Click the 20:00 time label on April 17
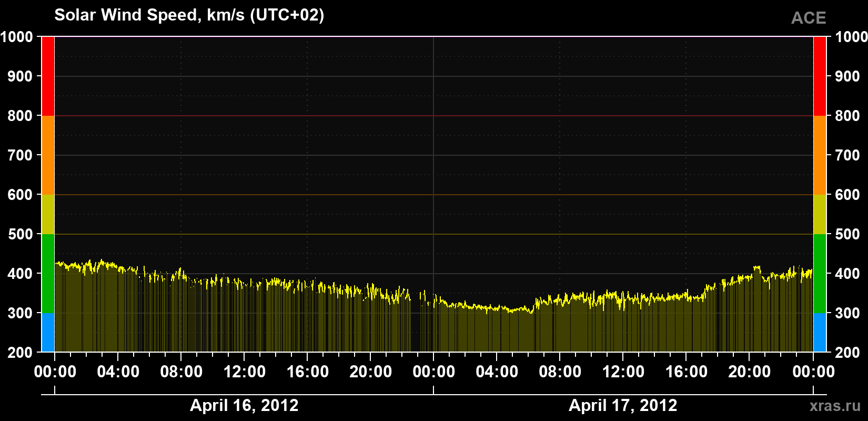 click(x=749, y=372)
